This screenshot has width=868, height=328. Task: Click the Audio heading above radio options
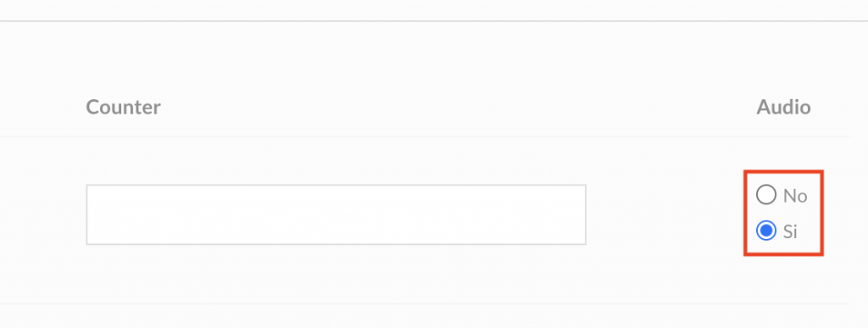(783, 107)
